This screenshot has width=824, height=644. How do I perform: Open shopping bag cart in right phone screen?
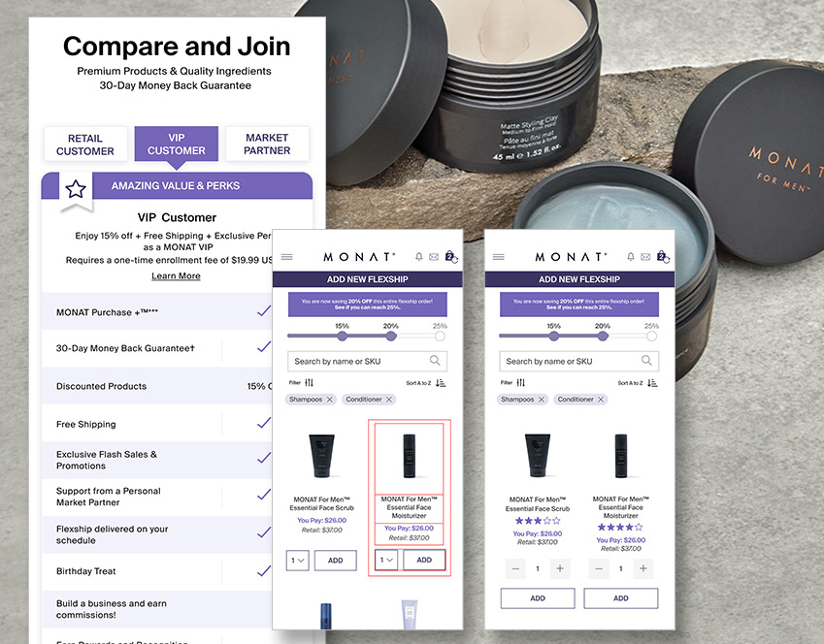(663, 256)
